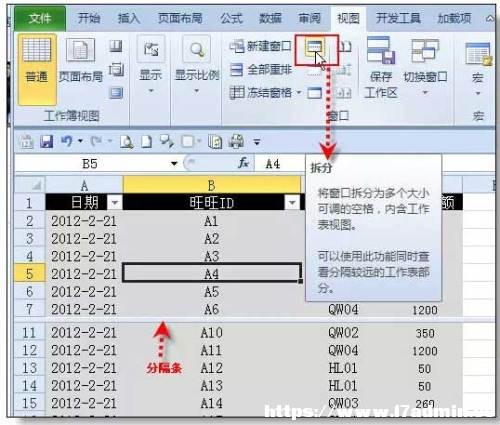Image resolution: width=500 pixels, height=425 pixels.
Task: Click the New Window (新建窗口) icon
Action: pyautogui.click(x=237, y=46)
